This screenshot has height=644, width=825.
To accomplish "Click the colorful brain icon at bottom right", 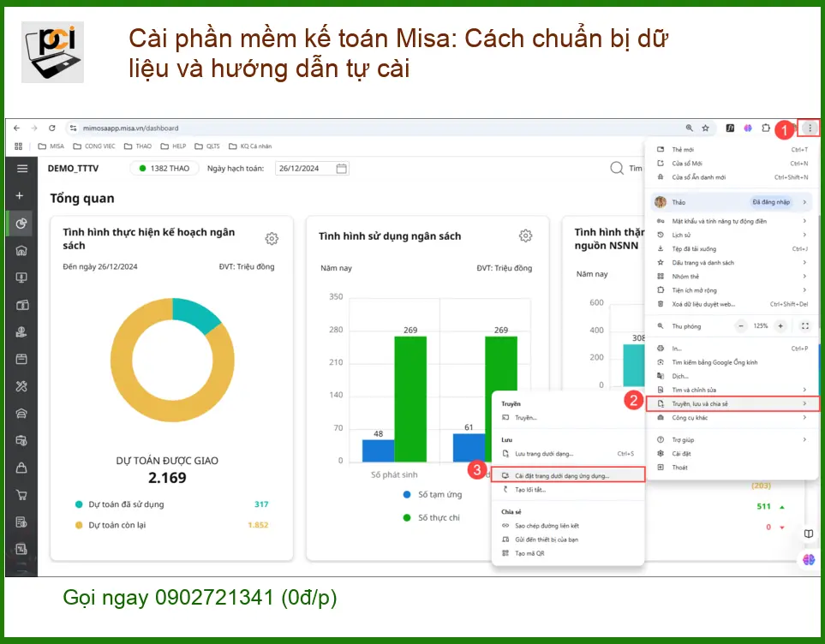I will (809, 559).
